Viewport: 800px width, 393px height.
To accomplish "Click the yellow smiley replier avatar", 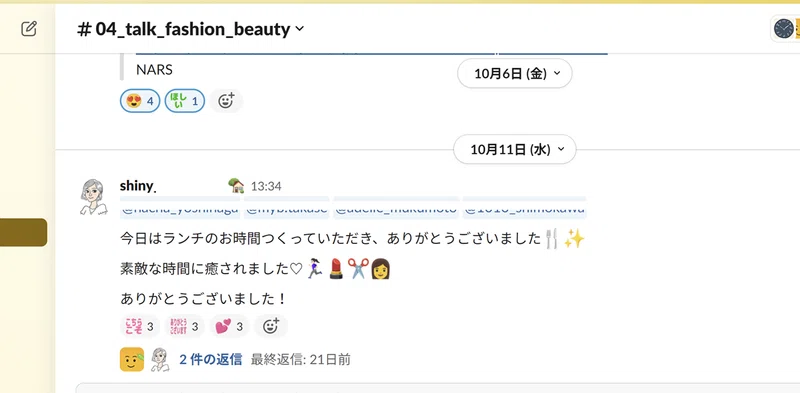I will 132,359.
